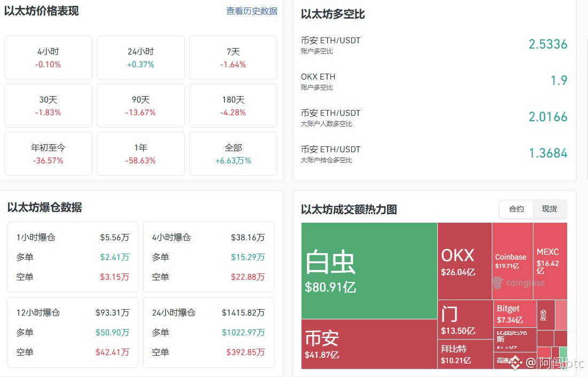The image size is (588, 377).
Task: Click the 90天 -13.67% card
Action: tap(141, 106)
